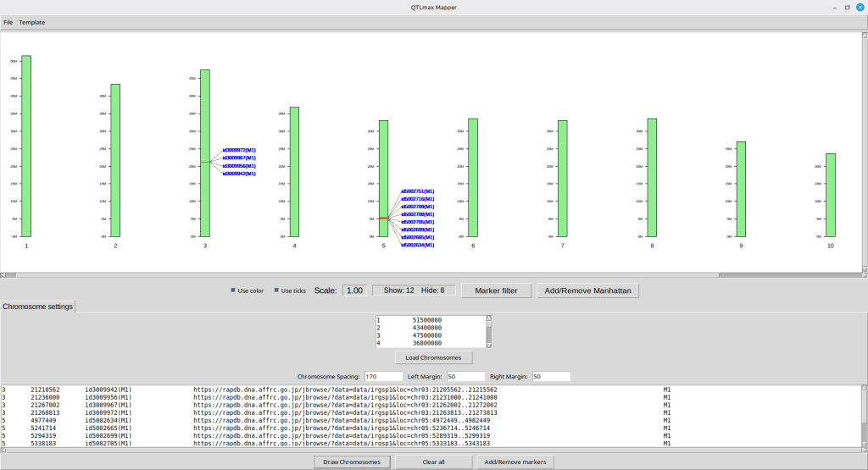Open the File menu
This screenshot has height=470, width=868.
(8, 22)
